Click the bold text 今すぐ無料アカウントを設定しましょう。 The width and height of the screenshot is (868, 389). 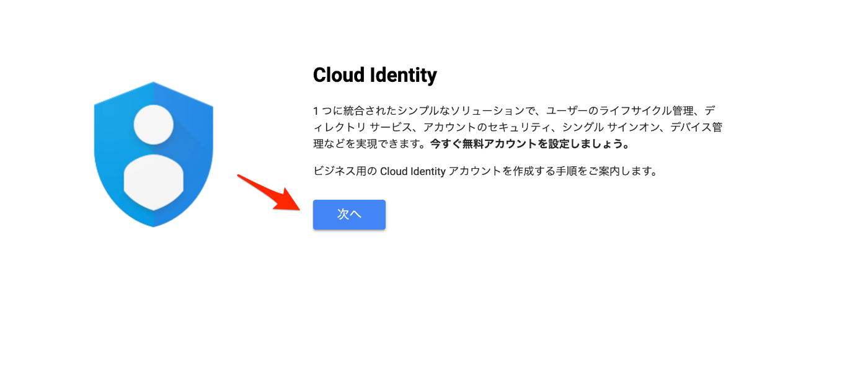point(530,144)
